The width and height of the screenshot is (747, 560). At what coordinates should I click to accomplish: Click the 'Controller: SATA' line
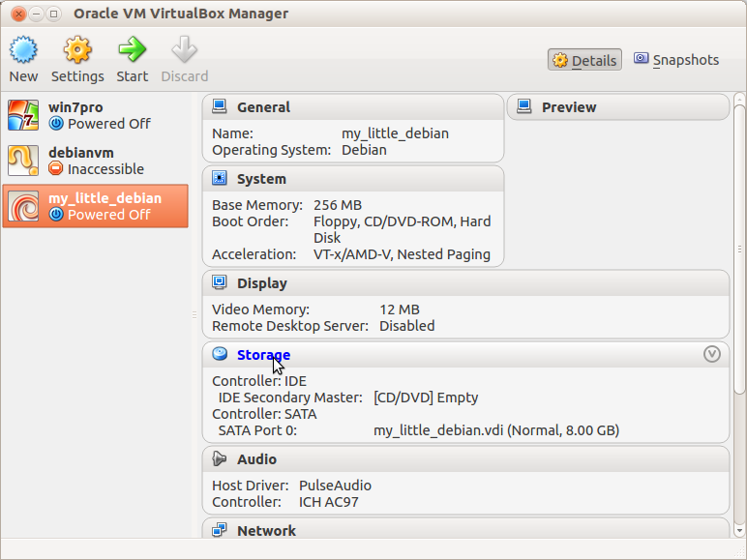click(x=264, y=414)
